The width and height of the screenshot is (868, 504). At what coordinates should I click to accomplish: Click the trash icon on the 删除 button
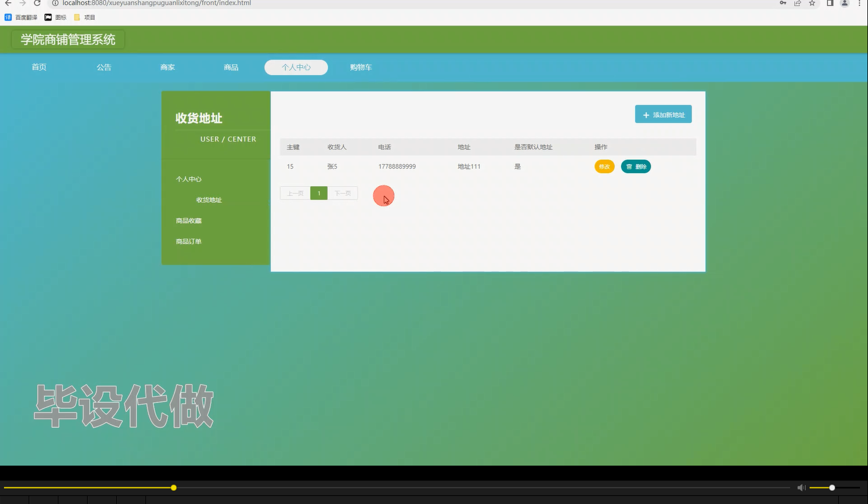[x=628, y=166]
